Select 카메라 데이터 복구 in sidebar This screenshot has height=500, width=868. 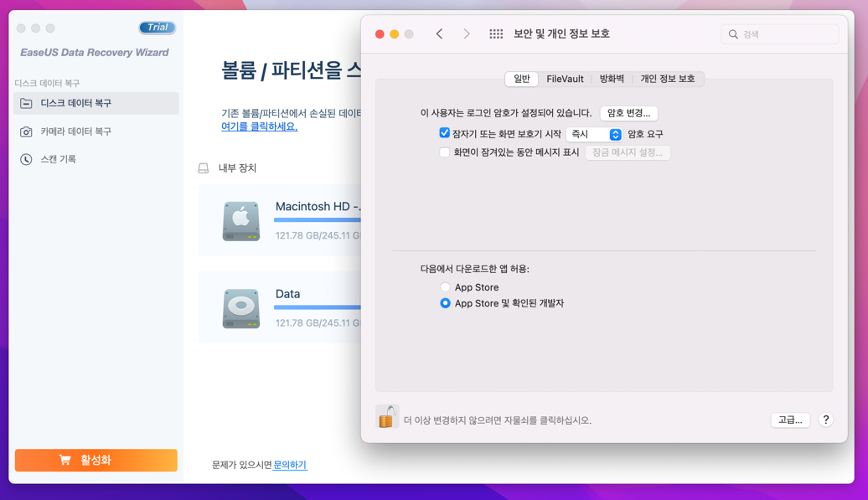(96, 131)
